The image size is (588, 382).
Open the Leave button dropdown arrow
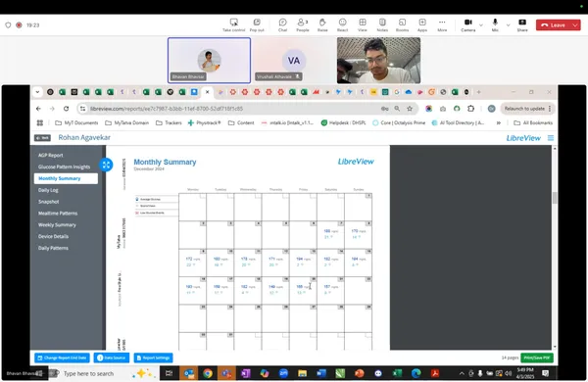click(x=575, y=25)
